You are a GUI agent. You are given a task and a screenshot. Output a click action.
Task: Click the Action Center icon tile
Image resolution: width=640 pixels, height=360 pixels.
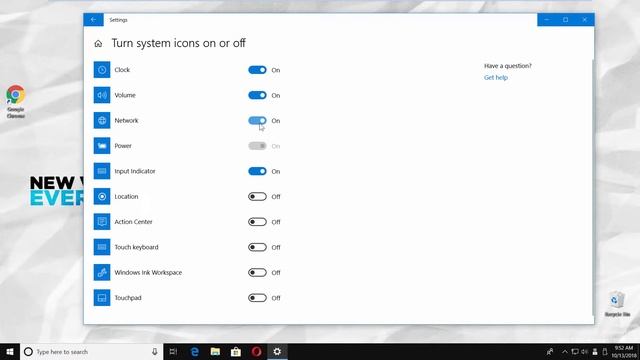(x=102, y=222)
